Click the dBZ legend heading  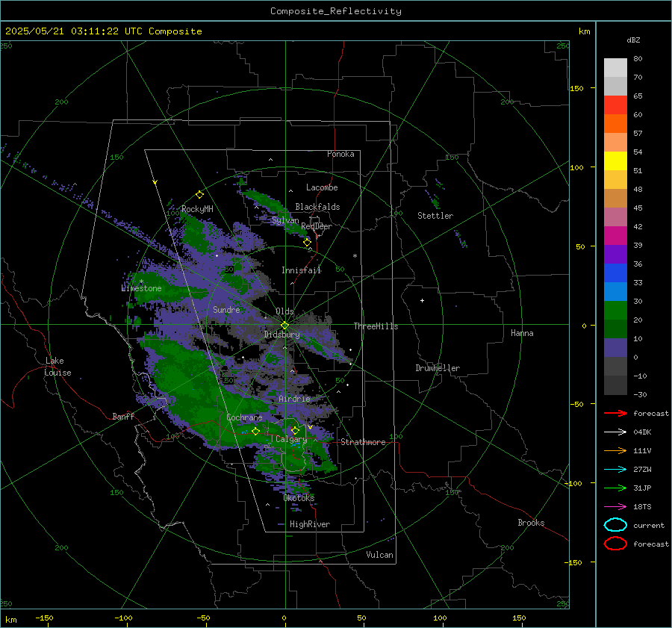[x=633, y=40]
